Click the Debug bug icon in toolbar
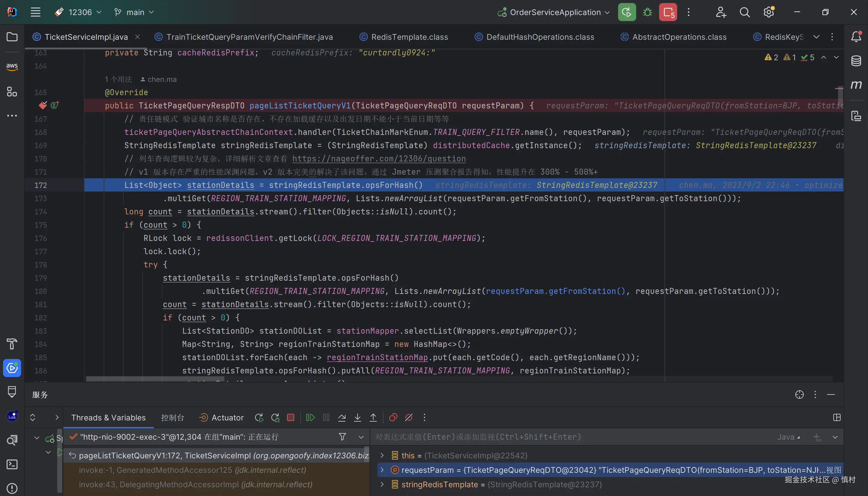Screen dimensions: 868x496 click(x=647, y=12)
